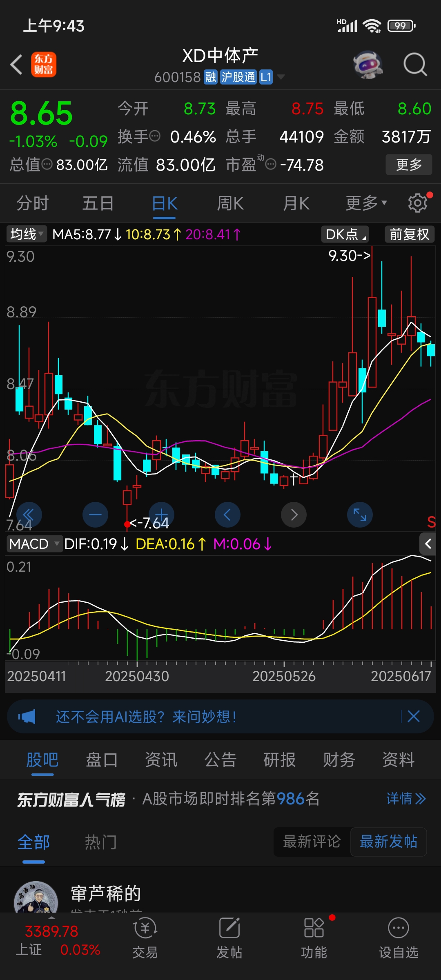441x980 pixels.
Task: Tap the back arrow icon
Action: pos(16,65)
